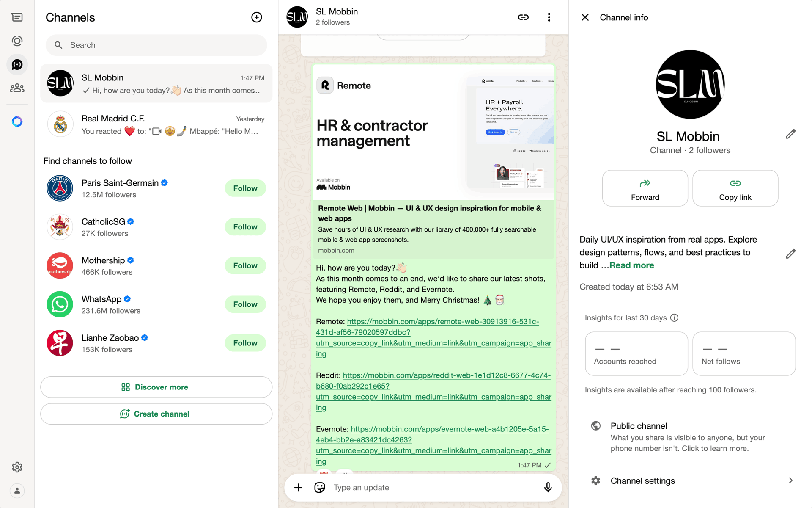This screenshot has width=812, height=508.
Task: Click the Copy link button
Action: pyautogui.click(x=735, y=188)
